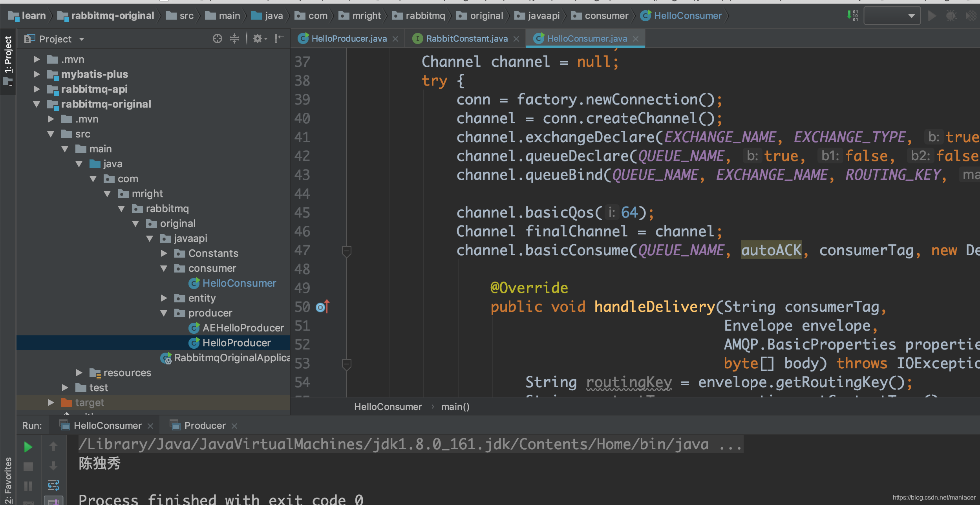Screen dimensions: 980x505
Task: Collapse the src folder
Action: pos(51,134)
